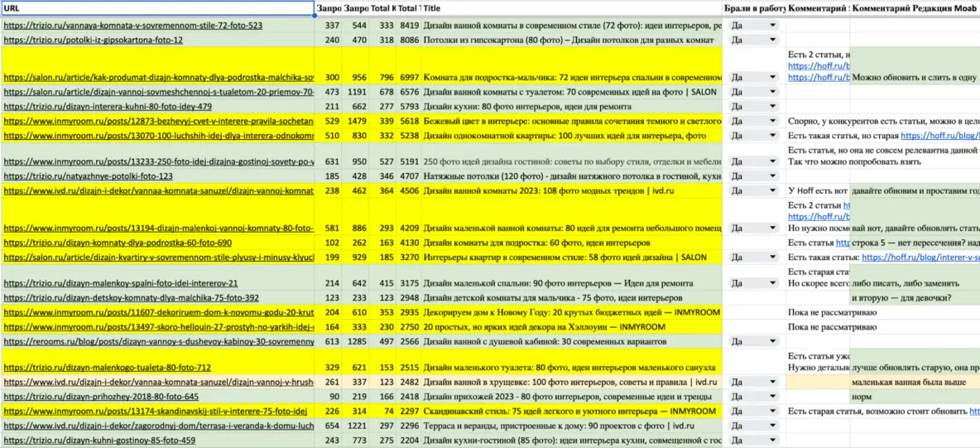The image size is (980, 448).
Task: Click the 'Брали в работу' column header
Action: [754, 8]
